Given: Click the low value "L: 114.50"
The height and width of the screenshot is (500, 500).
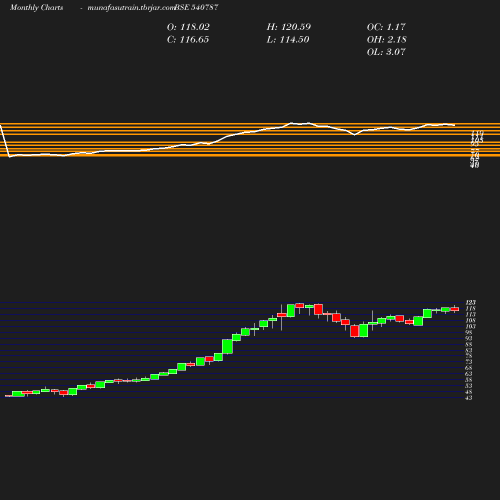Looking at the screenshot, I should coord(288,40).
